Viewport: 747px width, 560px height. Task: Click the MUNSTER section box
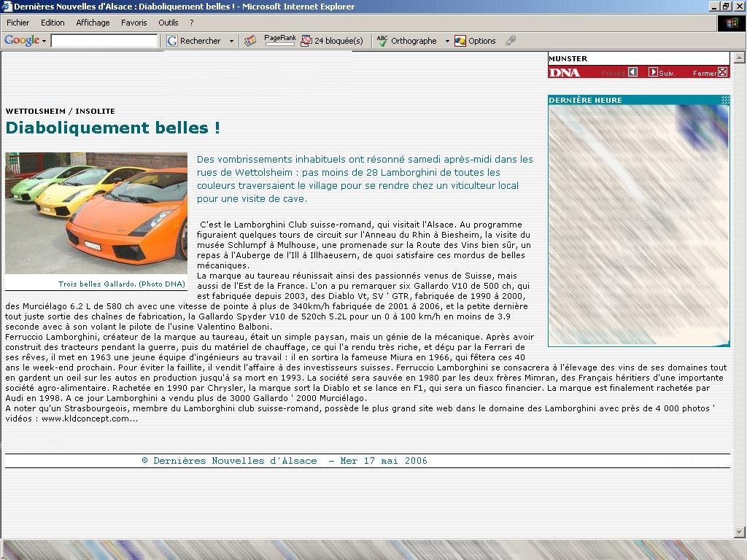(638, 58)
